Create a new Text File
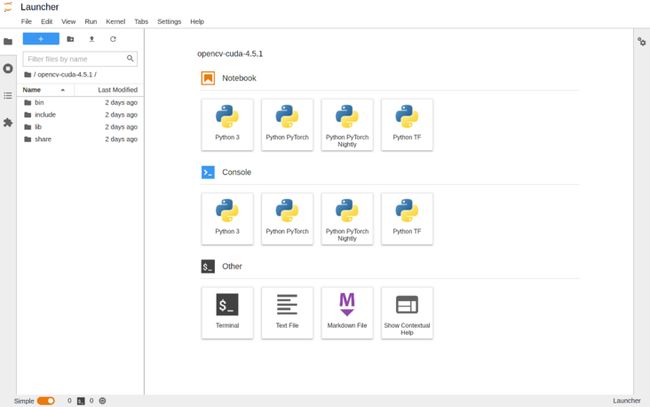The width and height of the screenshot is (650, 407). tap(287, 313)
